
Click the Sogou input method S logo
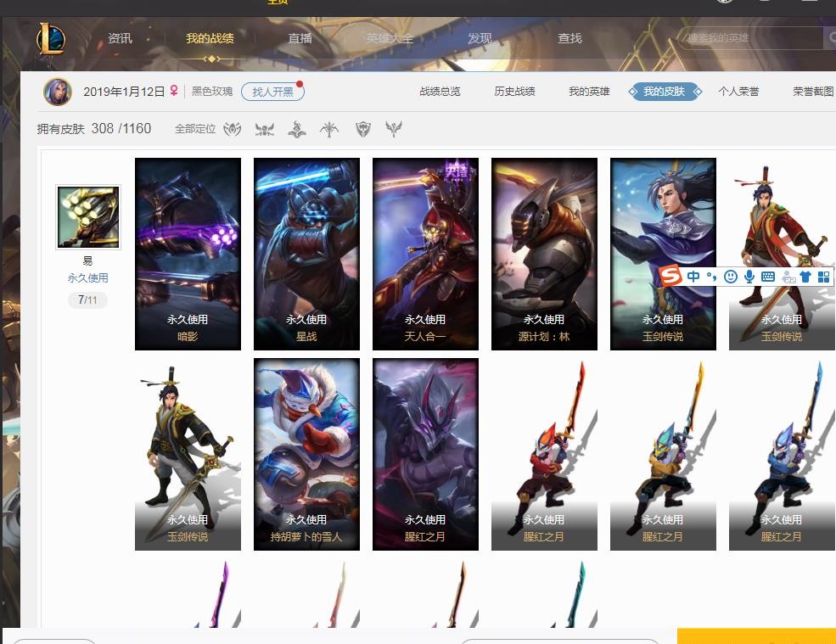coord(670,276)
